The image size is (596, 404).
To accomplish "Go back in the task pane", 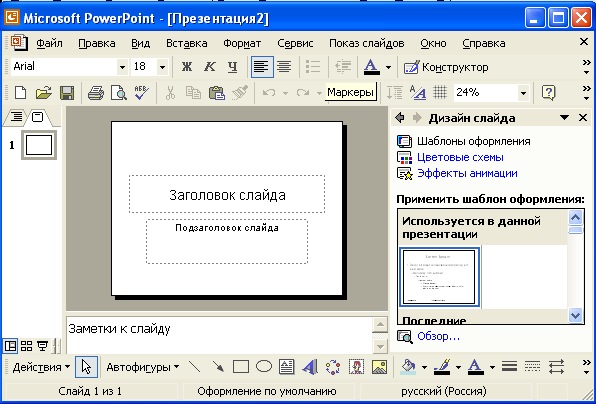I will point(399,117).
